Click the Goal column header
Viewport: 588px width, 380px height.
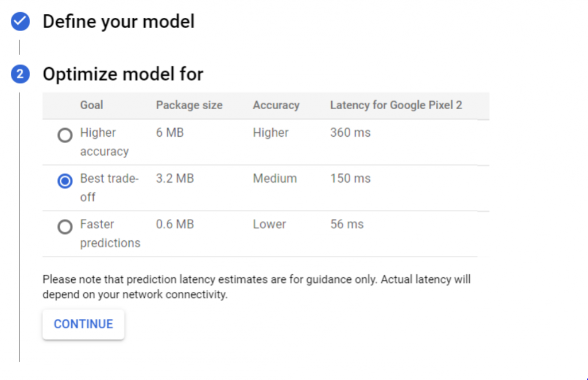(91, 105)
